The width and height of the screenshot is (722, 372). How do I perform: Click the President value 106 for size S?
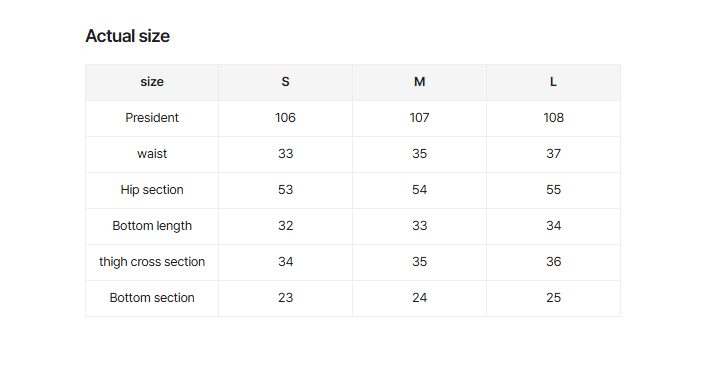point(285,118)
